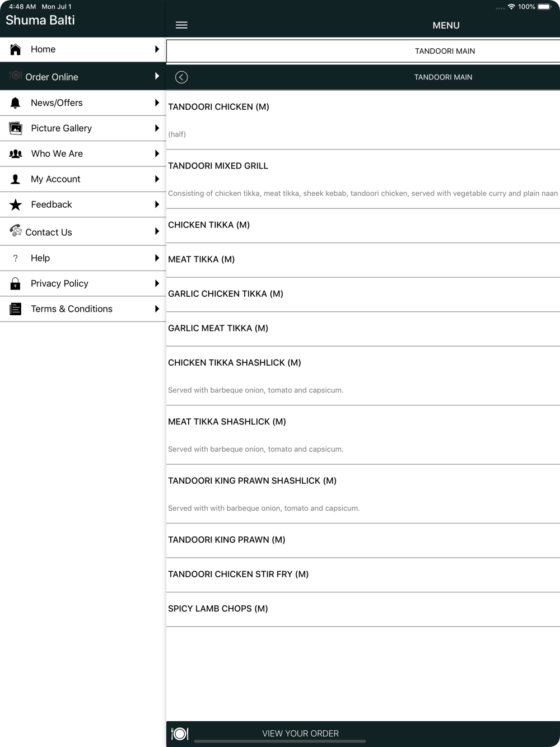Tap the Picture Gallery photo icon
560x747 pixels.
click(x=16, y=128)
